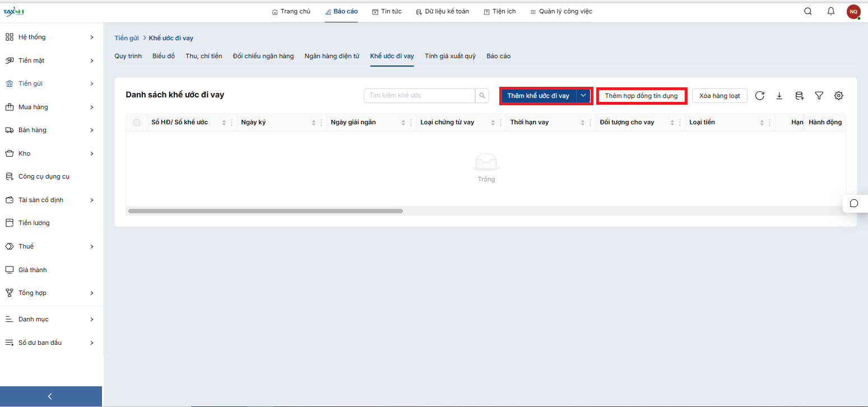Click the Tìm kiếm khế ước search field

[x=419, y=96]
